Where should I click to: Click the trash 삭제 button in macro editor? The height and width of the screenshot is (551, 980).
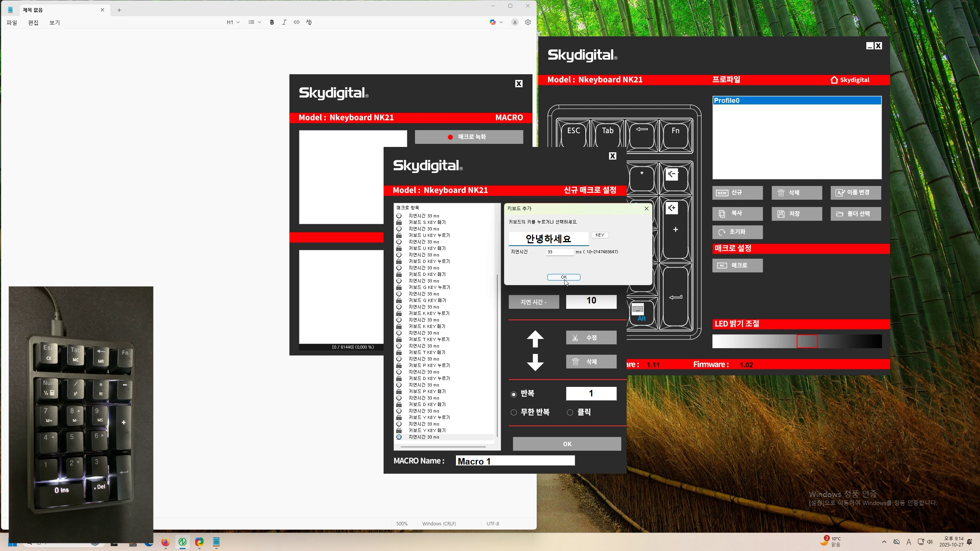tap(591, 362)
